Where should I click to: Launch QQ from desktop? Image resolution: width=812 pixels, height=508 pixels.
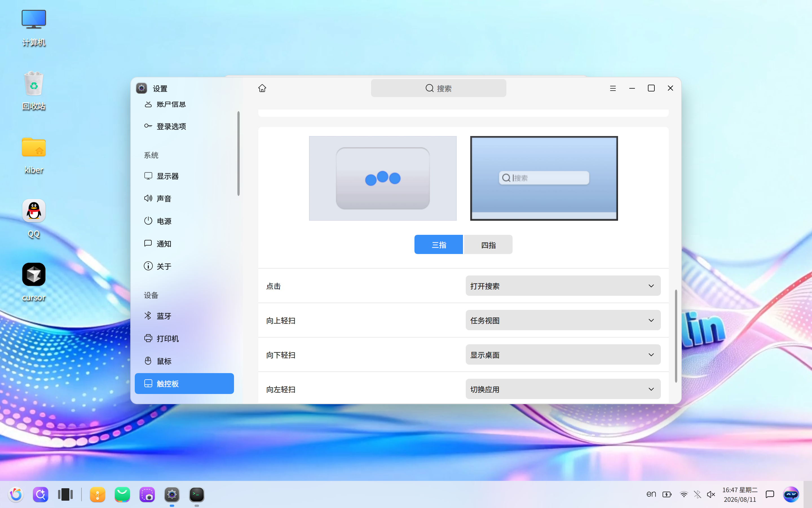click(34, 219)
